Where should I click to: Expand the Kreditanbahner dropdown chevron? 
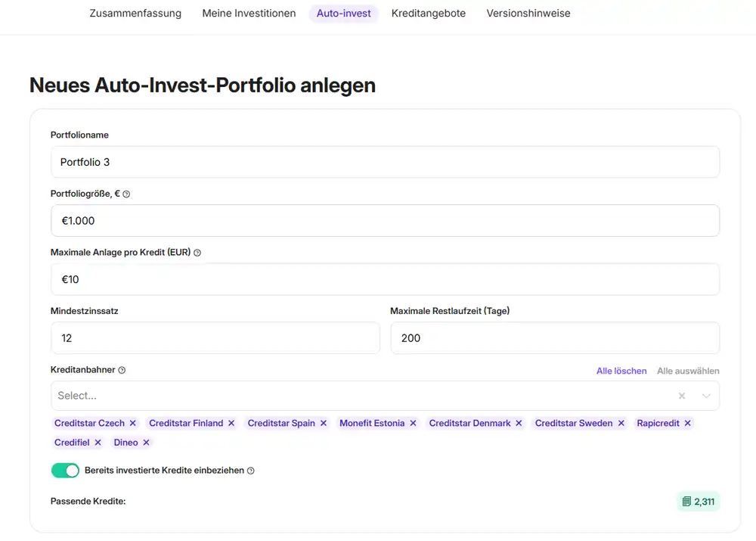706,396
